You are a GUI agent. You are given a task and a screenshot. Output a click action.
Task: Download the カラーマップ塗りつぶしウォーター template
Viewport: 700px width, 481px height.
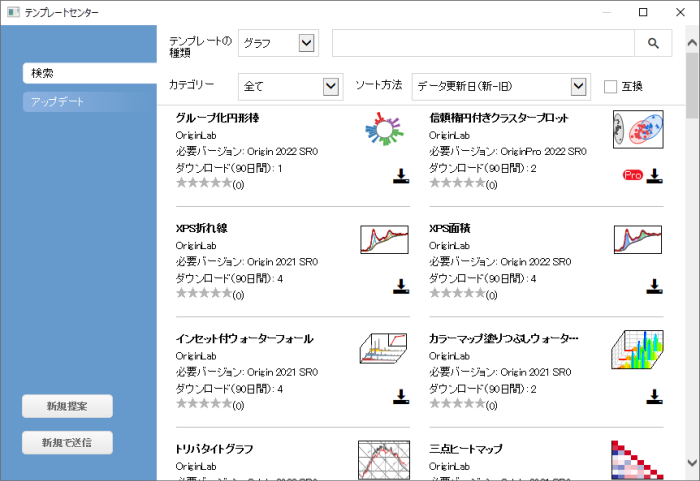[x=654, y=397]
